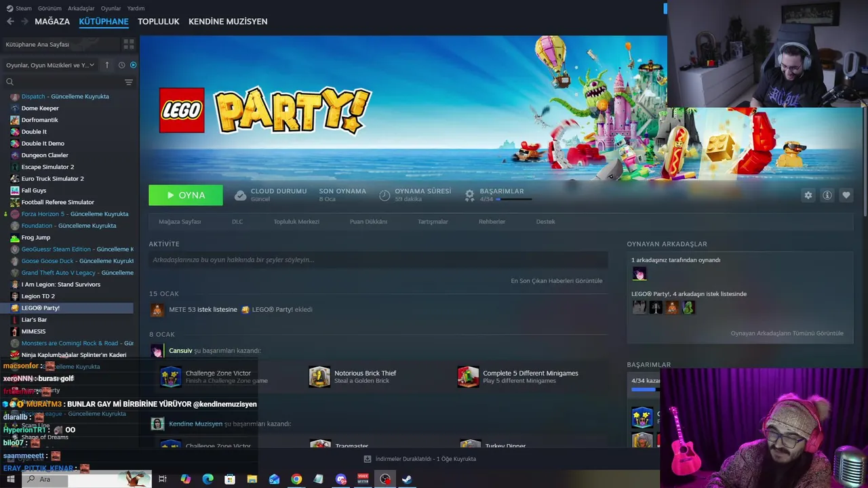
Task: Open Puan Dükkânı link
Action: click(368, 222)
